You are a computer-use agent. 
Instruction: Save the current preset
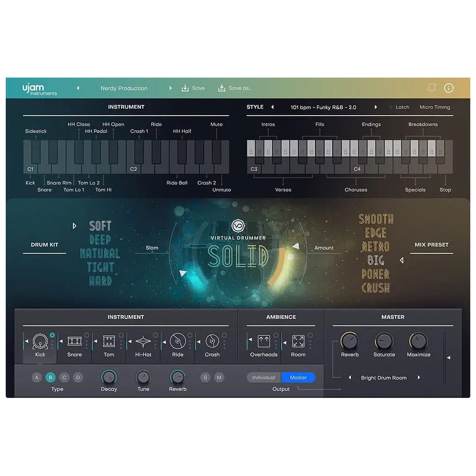[193, 88]
